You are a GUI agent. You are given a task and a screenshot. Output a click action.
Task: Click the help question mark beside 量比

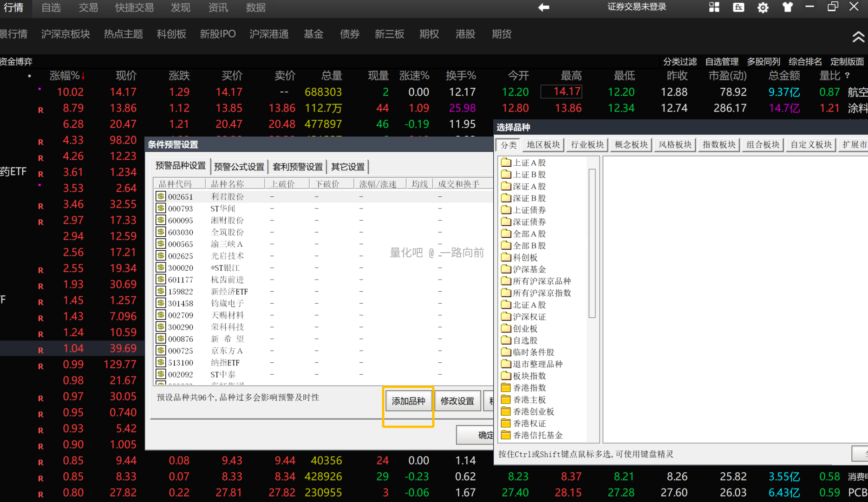[848, 75]
